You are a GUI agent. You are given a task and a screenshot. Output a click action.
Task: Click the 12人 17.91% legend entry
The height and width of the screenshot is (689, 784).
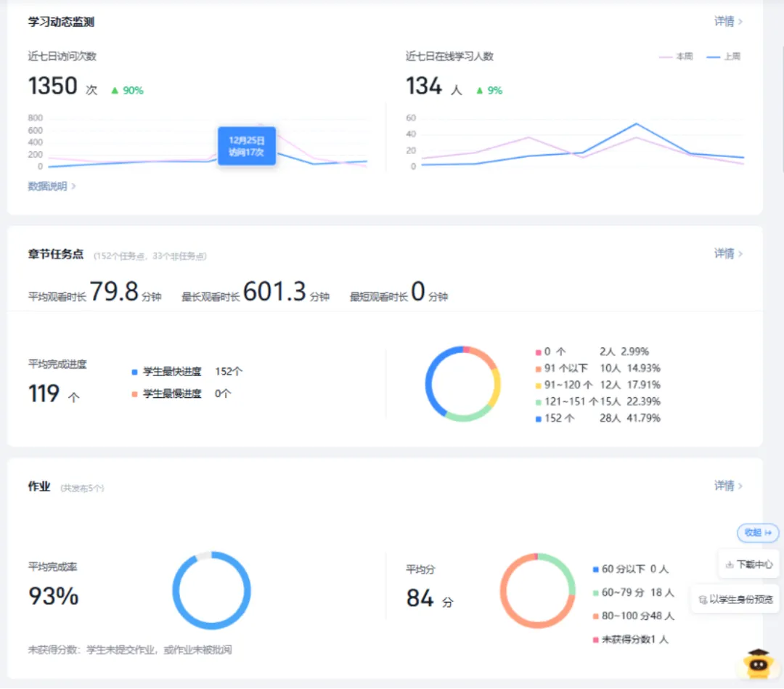(630, 385)
